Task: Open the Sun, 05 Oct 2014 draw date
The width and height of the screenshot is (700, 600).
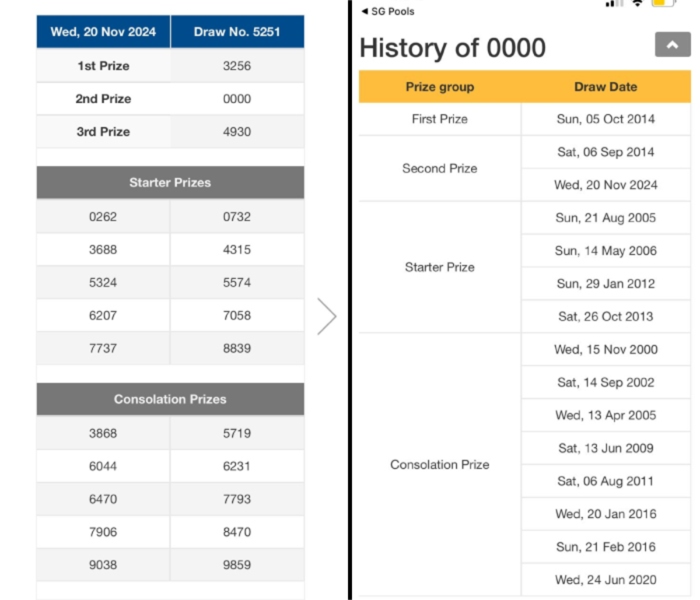Action: [x=605, y=119]
